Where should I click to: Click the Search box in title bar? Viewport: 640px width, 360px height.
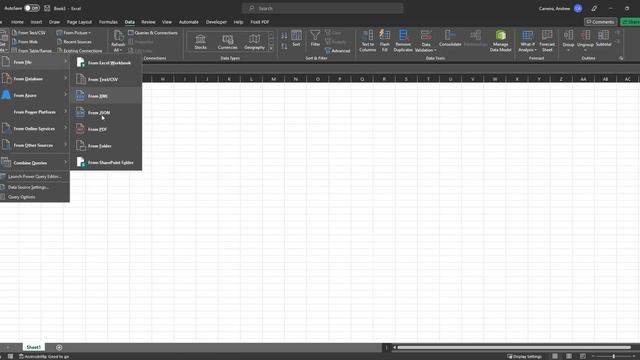point(322,8)
